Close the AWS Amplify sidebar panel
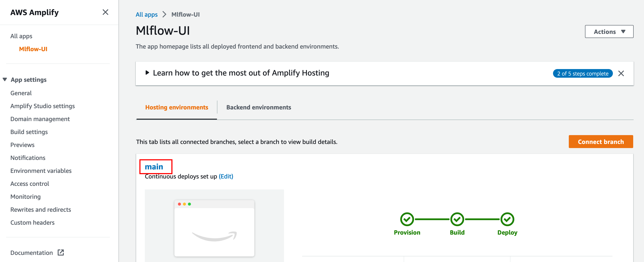This screenshot has height=262, width=644. tap(105, 12)
